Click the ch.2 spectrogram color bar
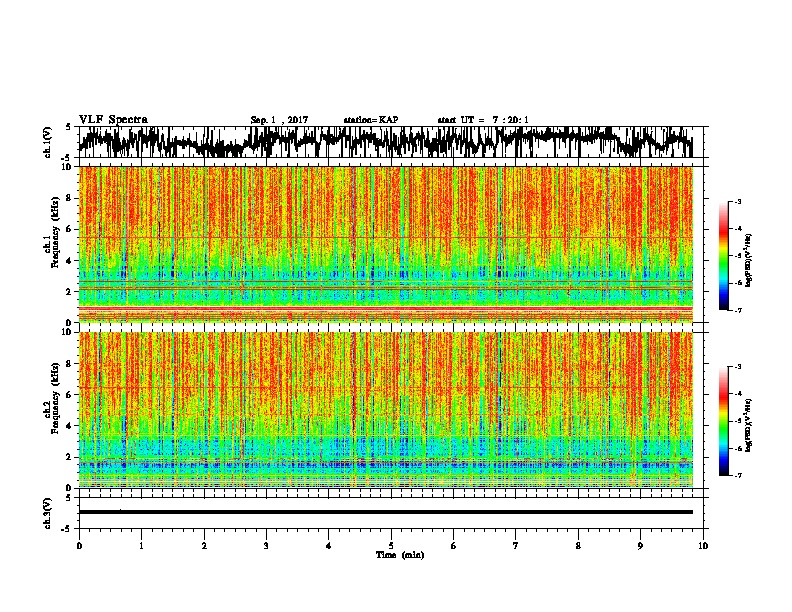The width and height of the screenshot is (792, 612). pos(723,421)
